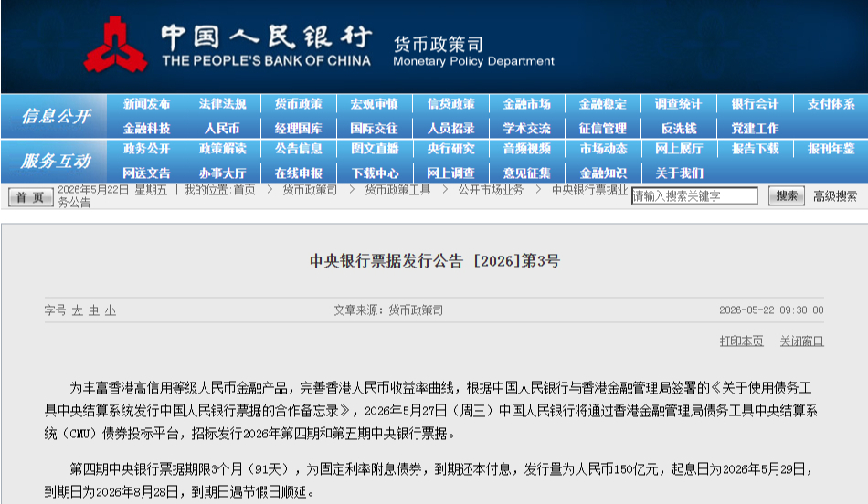Screen dimensions: 868x504
Task: Click 关于我们 link
Action: coord(679,173)
